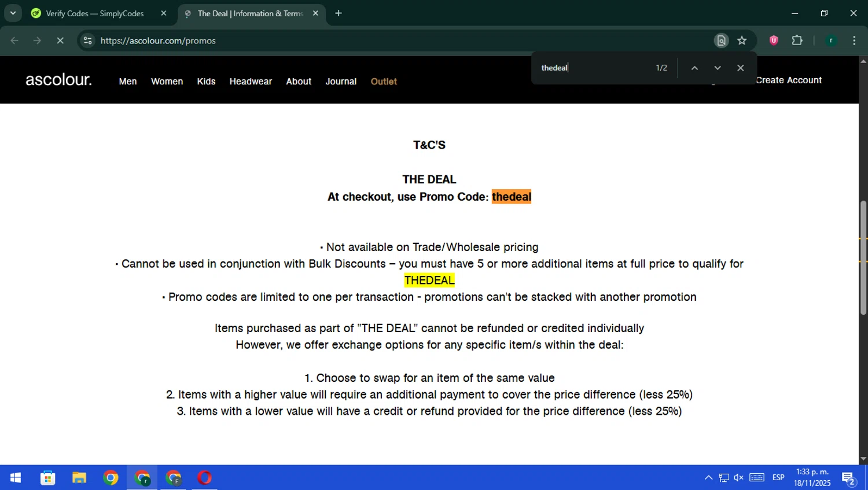Open the tab search dropdown arrow
Screen dimensions: 868x490
pyautogui.click(x=13, y=13)
